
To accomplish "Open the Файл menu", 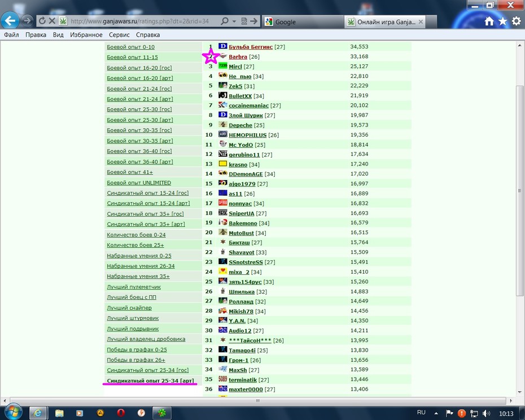I will click(11, 35).
